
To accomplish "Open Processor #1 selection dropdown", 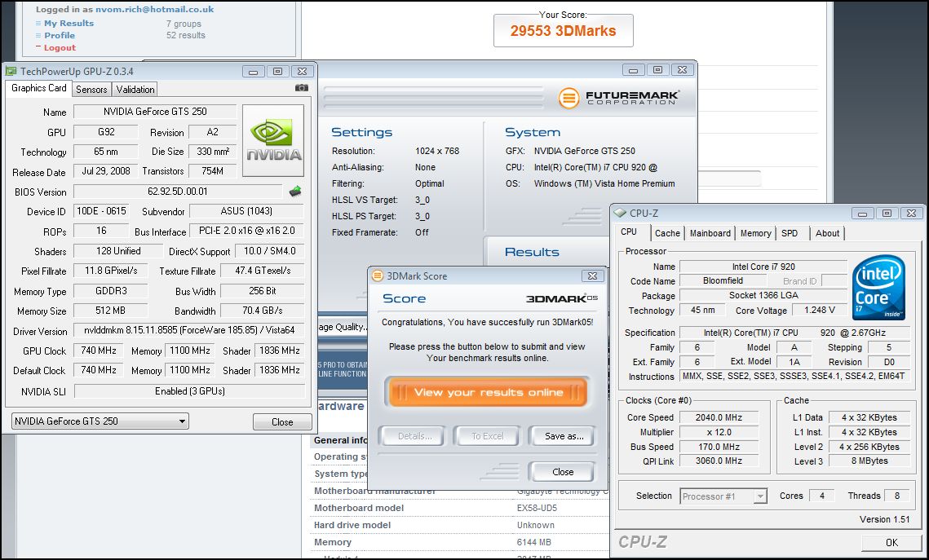I will pyautogui.click(x=723, y=496).
